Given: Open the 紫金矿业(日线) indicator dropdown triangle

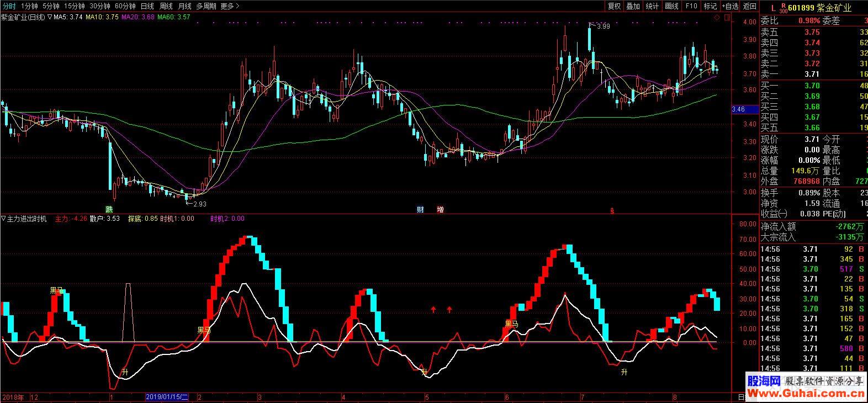Looking at the screenshot, I should click(50, 17).
